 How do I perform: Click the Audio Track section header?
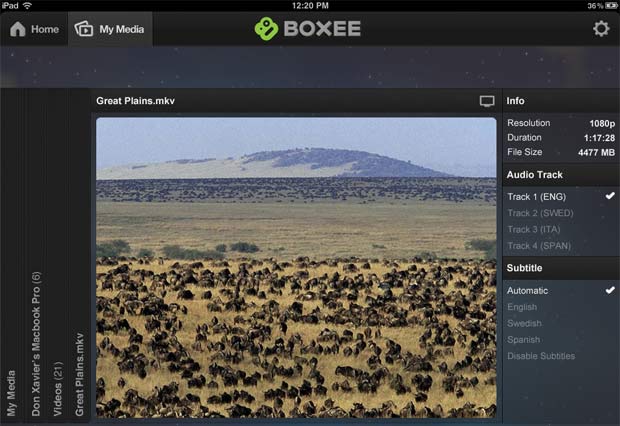pyautogui.click(x=561, y=175)
